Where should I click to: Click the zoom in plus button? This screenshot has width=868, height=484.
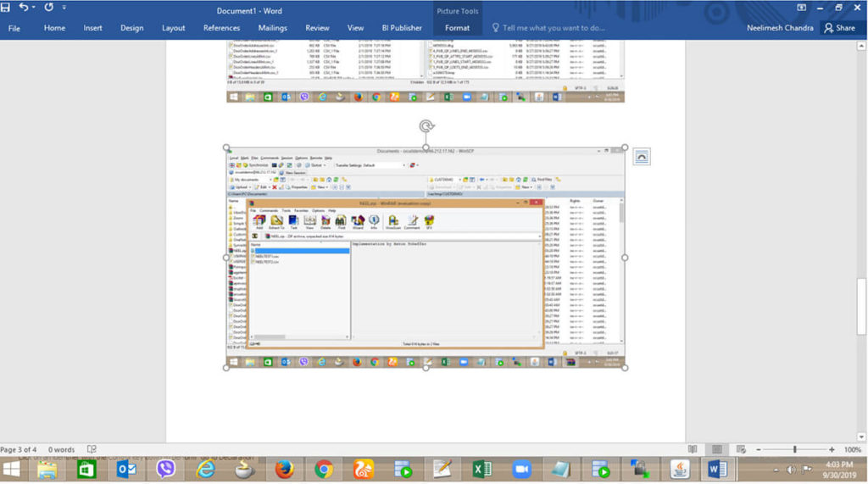coord(832,449)
